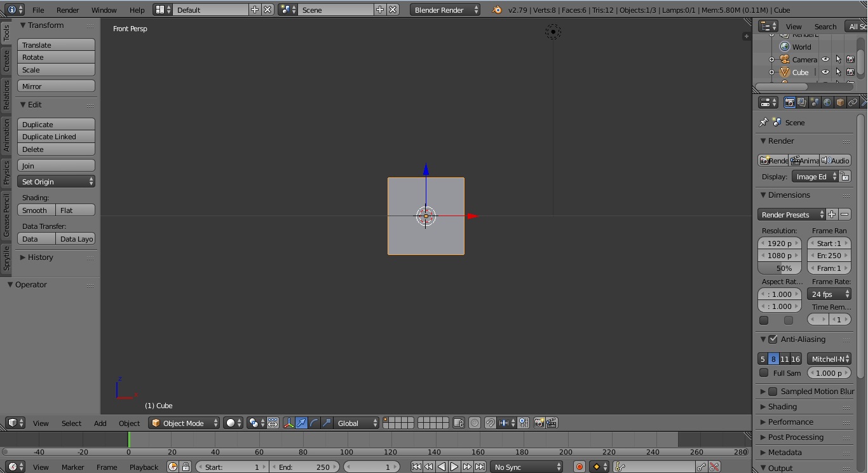The width and height of the screenshot is (868, 473).
Task: Toggle the timeline preview range clock icon
Action: click(173, 467)
